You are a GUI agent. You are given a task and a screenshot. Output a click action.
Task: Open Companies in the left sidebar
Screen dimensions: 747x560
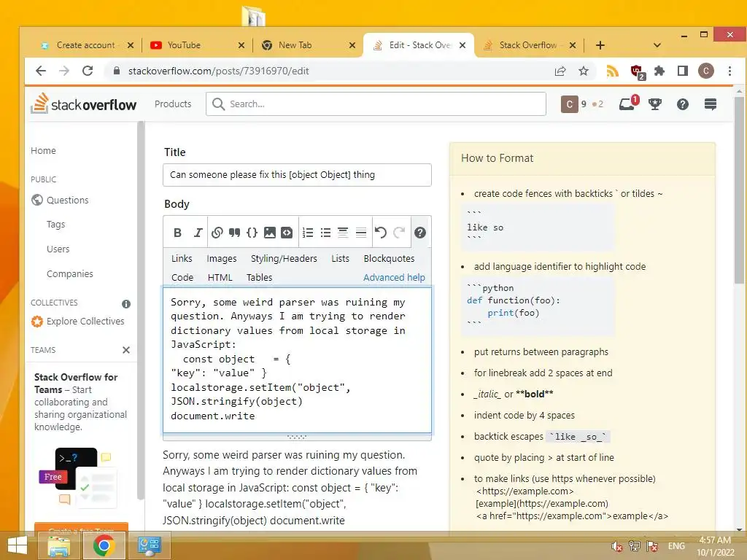69,274
